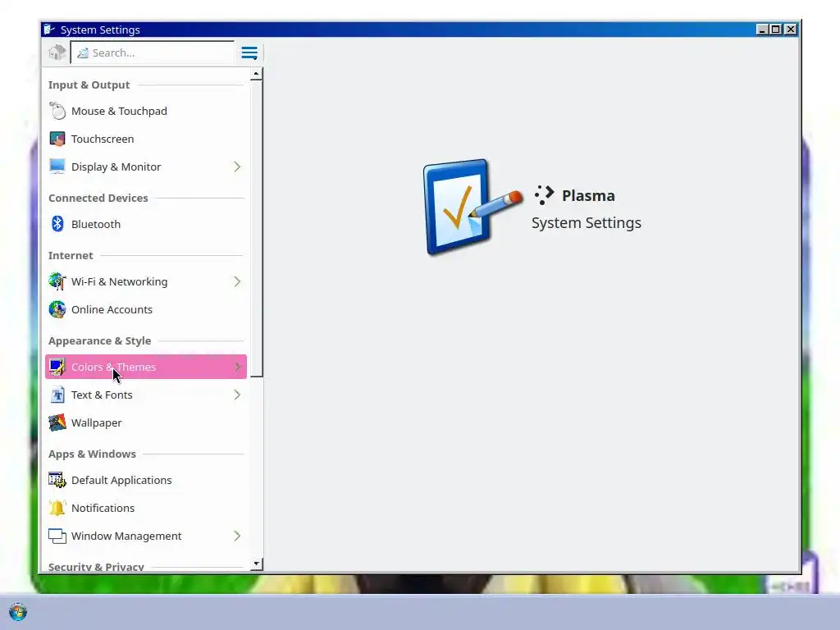Select the Notifications label
This screenshot has height=630, width=840.
(103, 508)
